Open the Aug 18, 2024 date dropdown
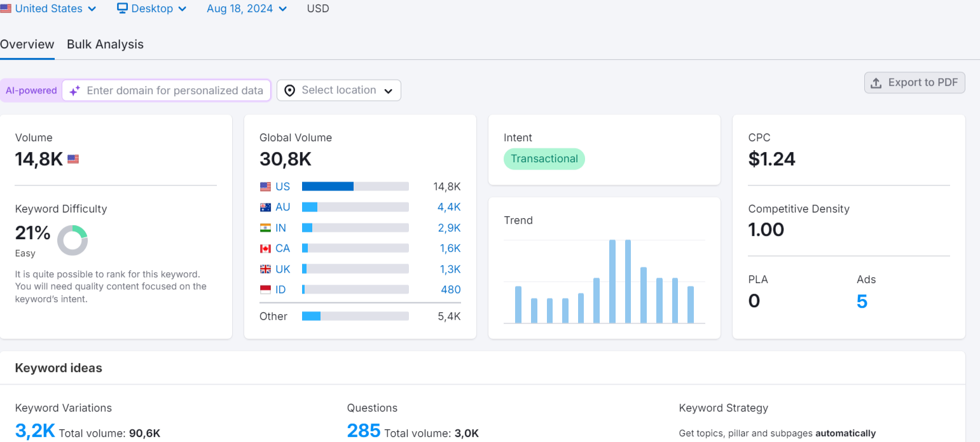This screenshot has height=442, width=980. pyautogui.click(x=247, y=9)
